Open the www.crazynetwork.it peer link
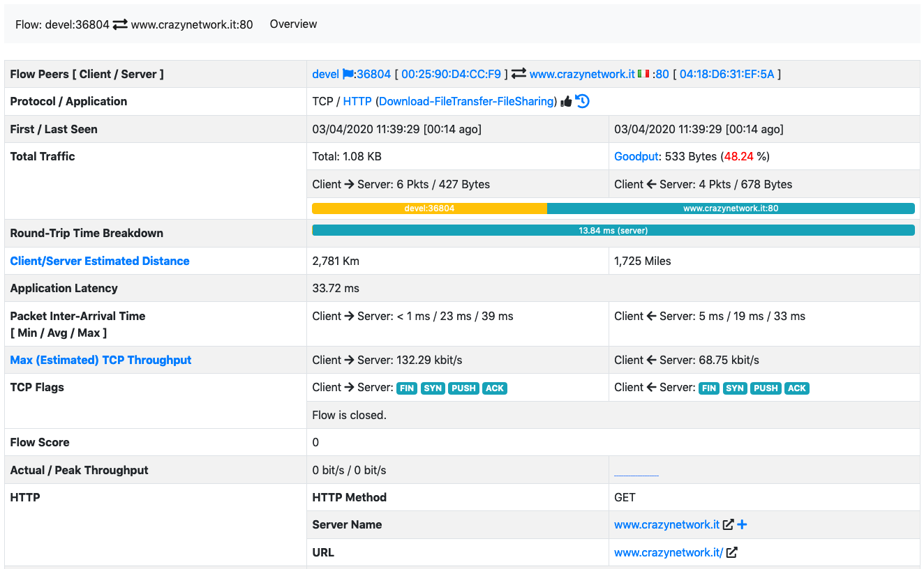924x569 pixels. pos(582,74)
